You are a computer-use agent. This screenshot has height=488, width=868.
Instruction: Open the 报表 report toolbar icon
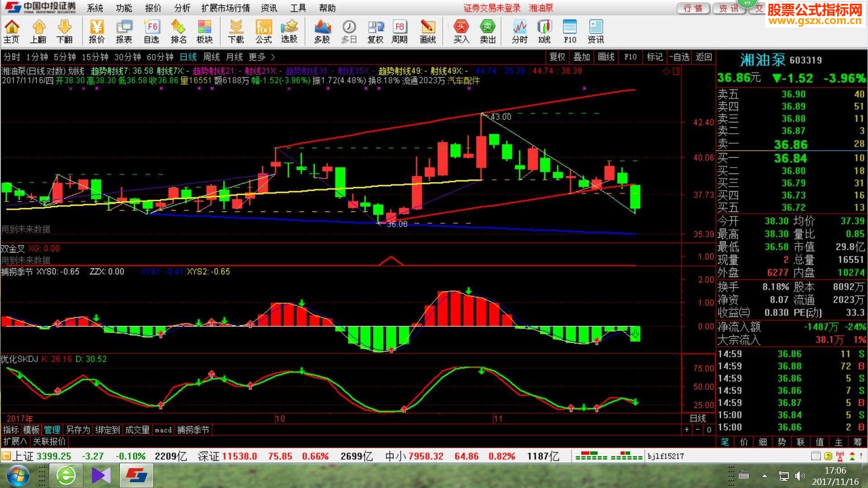tap(124, 32)
